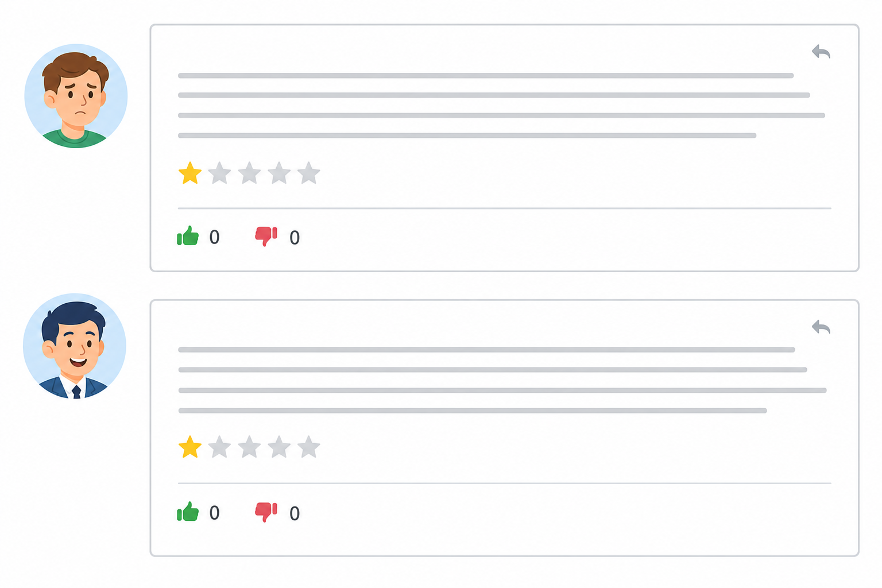Image resolution: width=882 pixels, height=588 pixels.
Task: Set bottom review rating to two stars
Action: (x=219, y=447)
